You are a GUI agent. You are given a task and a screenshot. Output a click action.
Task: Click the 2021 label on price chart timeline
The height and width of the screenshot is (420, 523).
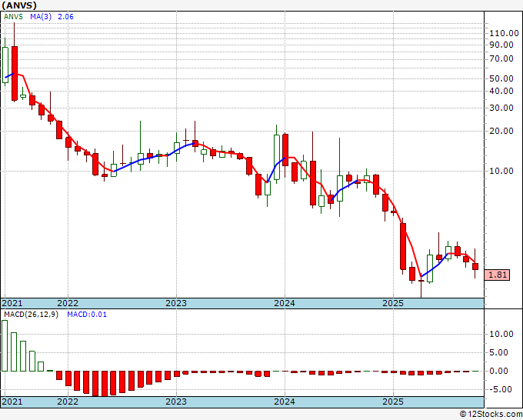(x=12, y=303)
